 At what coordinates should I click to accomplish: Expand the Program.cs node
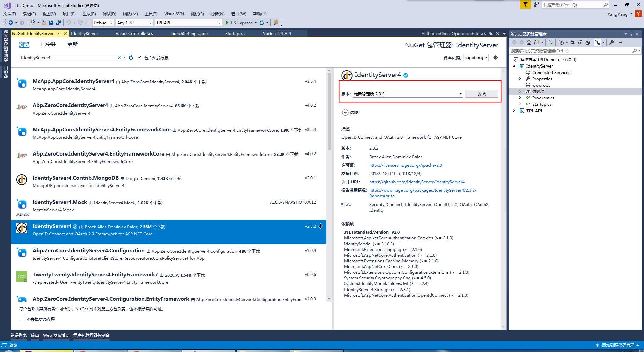(x=520, y=98)
